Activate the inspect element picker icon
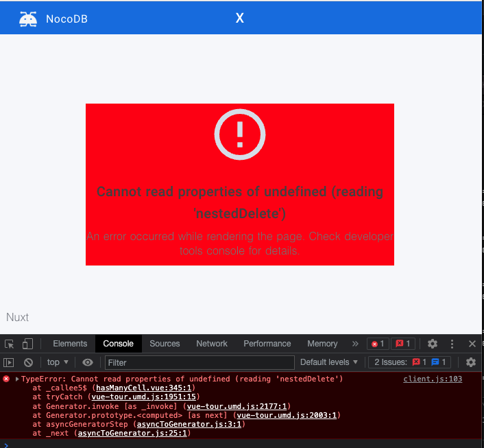This screenshot has width=484, height=448. tap(10, 344)
